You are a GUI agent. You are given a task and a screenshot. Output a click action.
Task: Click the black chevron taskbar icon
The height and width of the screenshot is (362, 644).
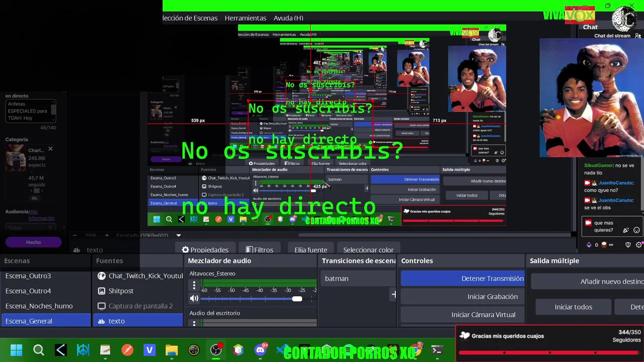(x=61, y=350)
